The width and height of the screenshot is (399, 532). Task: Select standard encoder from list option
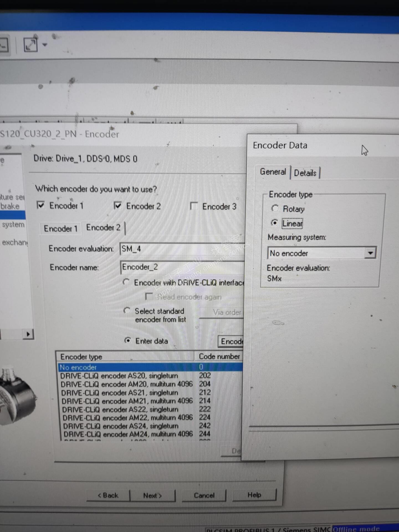(x=127, y=311)
